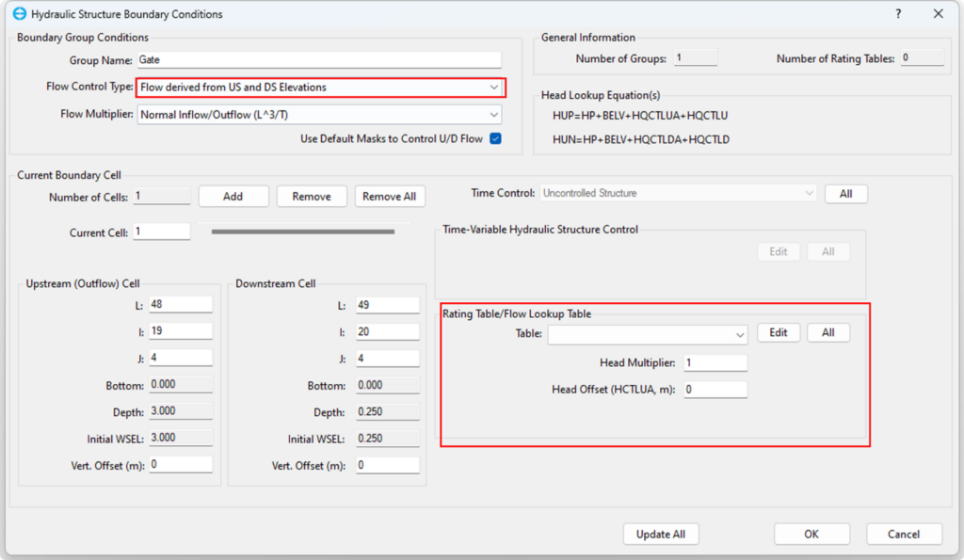Viewport: 964px width, 560px height.
Task: Click Edit in the Rating Table section
Action: [779, 332]
